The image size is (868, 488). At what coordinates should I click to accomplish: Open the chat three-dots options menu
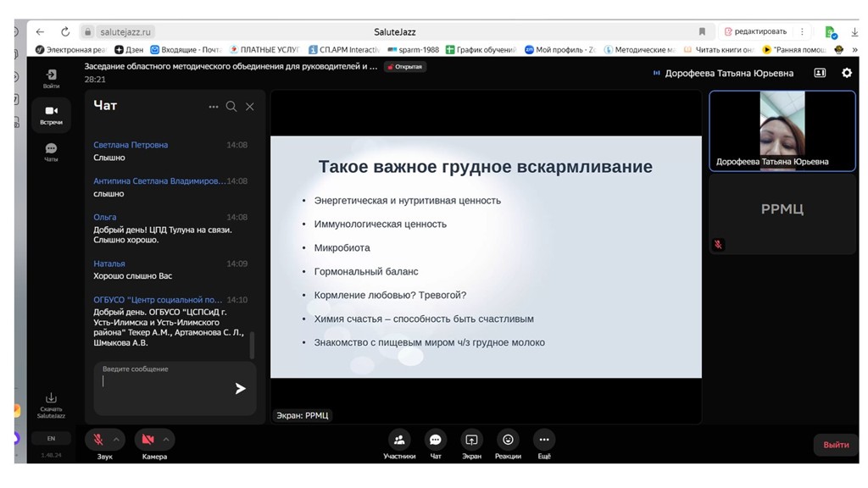(213, 107)
